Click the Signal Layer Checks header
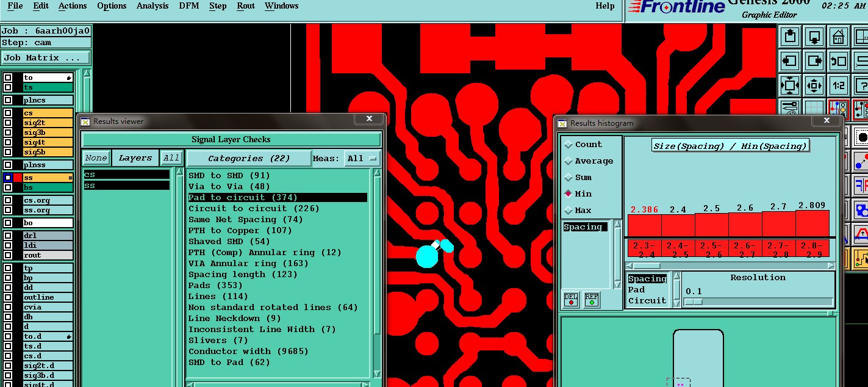The height and width of the screenshot is (387, 868). click(231, 140)
